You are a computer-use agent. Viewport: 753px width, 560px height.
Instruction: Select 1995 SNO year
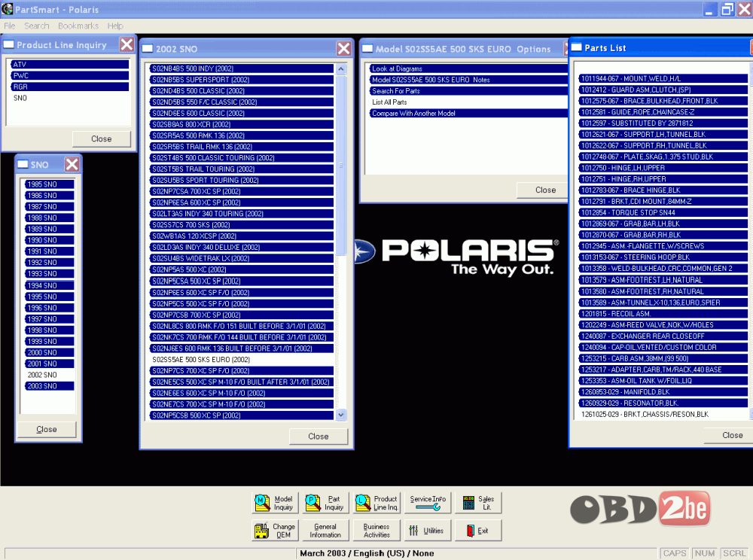point(50,297)
